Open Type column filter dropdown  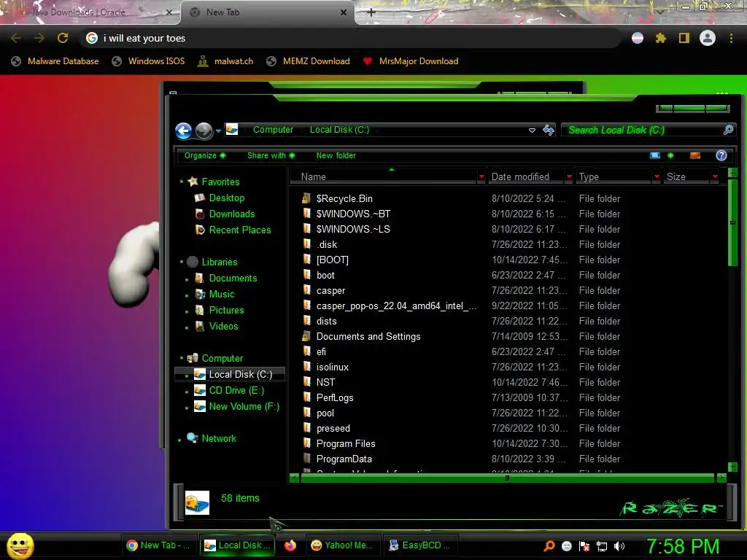point(657,176)
